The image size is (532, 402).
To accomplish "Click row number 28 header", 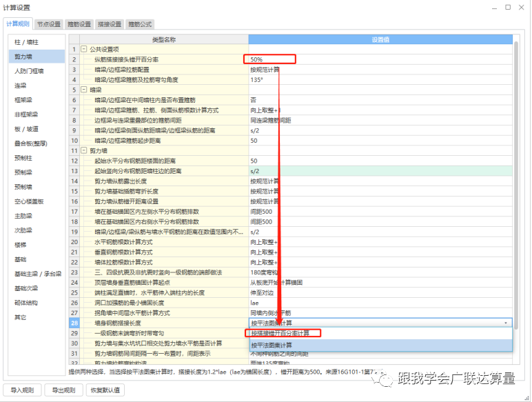I will 74,323.
